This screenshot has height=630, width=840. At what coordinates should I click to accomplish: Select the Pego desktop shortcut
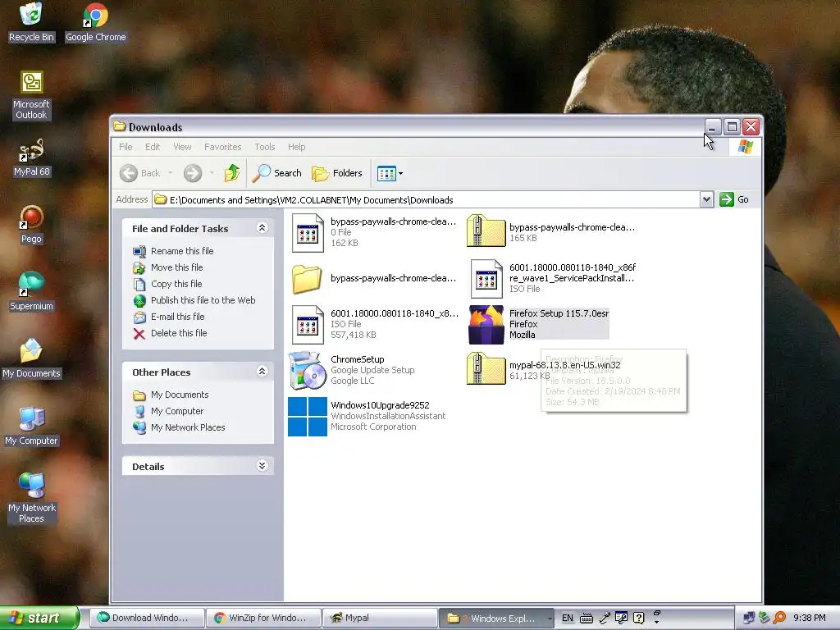pos(31,225)
